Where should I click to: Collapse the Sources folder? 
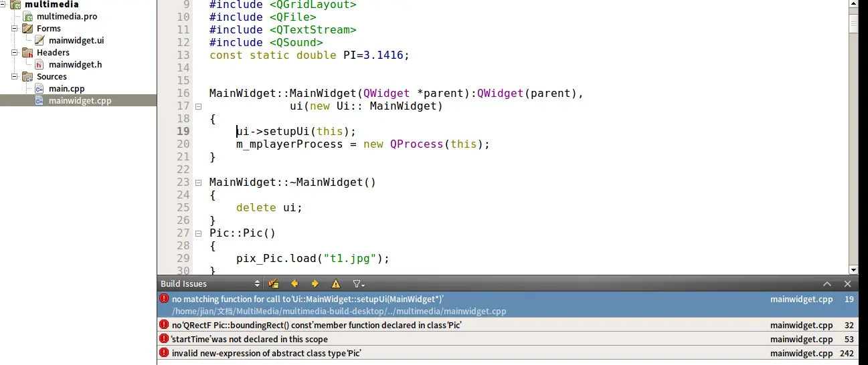15,77
